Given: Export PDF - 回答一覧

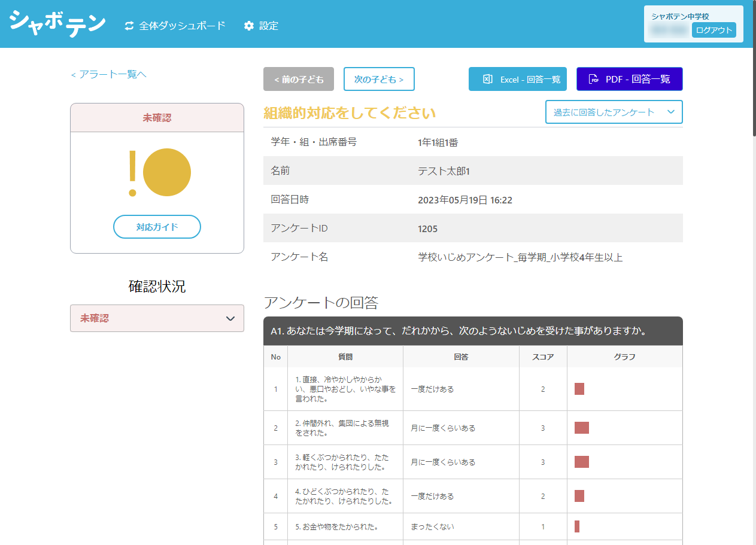Looking at the screenshot, I should point(630,79).
